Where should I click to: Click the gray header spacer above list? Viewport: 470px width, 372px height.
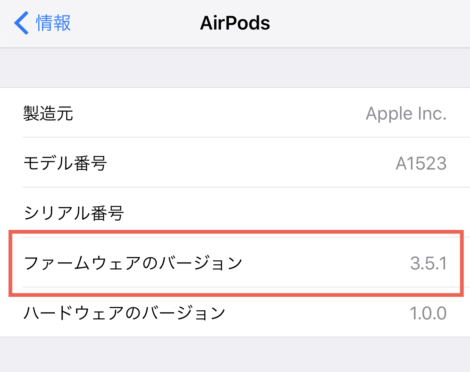[235, 68]
